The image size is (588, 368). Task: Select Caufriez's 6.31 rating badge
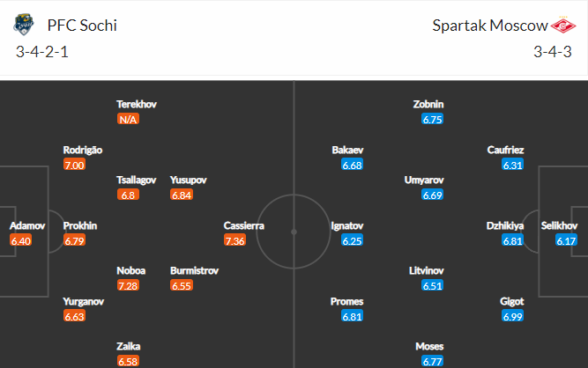tap(512, 165)
